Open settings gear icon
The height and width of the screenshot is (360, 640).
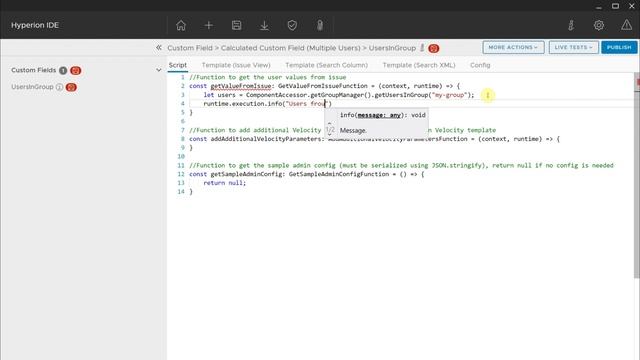(599, 25)
